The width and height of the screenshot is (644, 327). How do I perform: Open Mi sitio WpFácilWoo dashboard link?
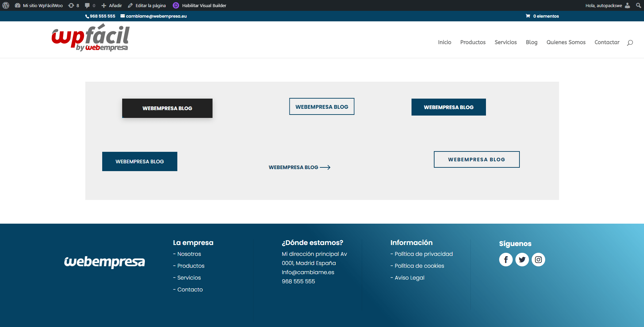click(39, 5)
